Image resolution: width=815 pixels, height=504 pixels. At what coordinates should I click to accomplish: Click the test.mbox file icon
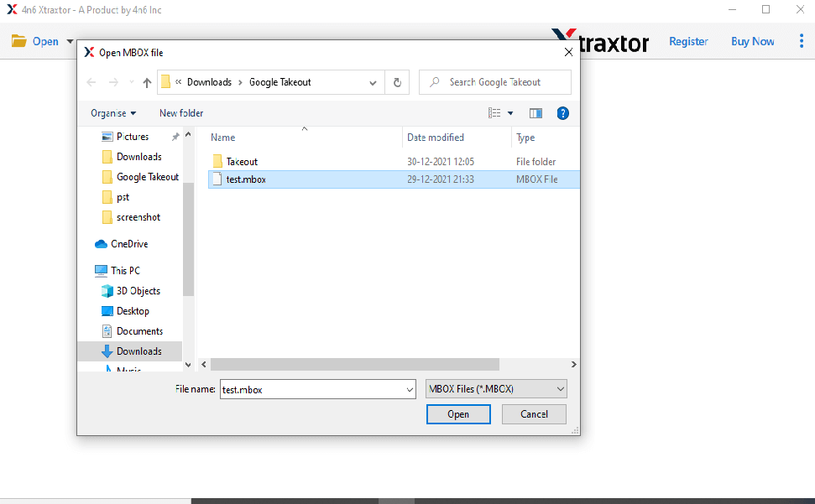pos(217,179)
